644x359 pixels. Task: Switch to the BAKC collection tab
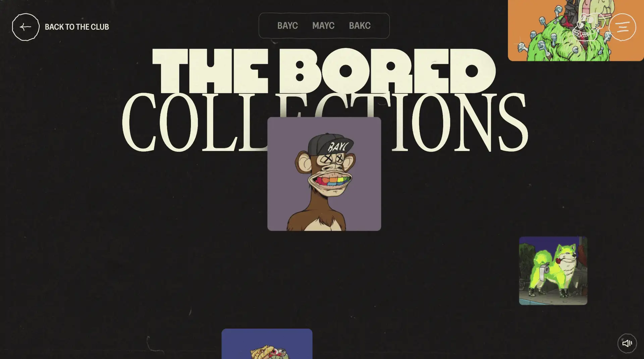point(360,26)
